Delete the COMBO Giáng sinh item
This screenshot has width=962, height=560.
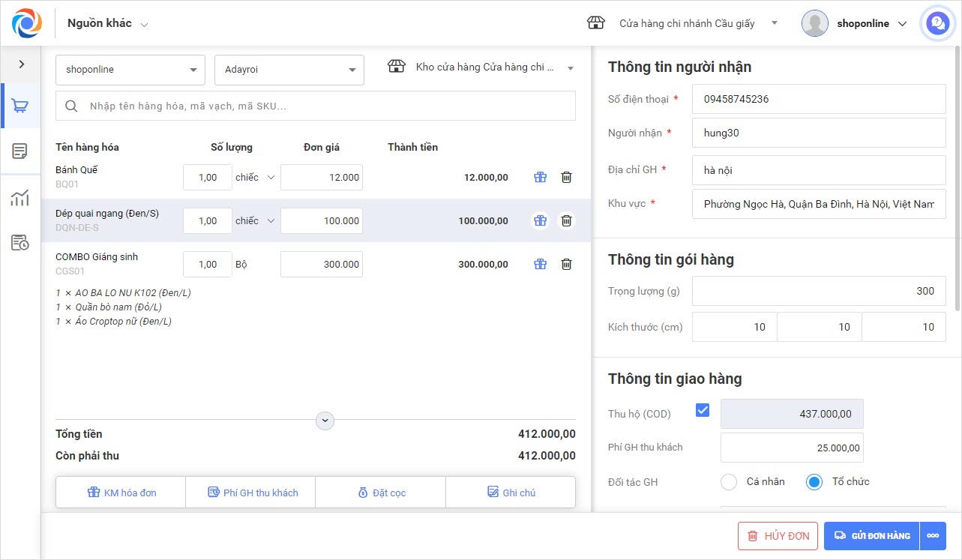coord(567,265)
